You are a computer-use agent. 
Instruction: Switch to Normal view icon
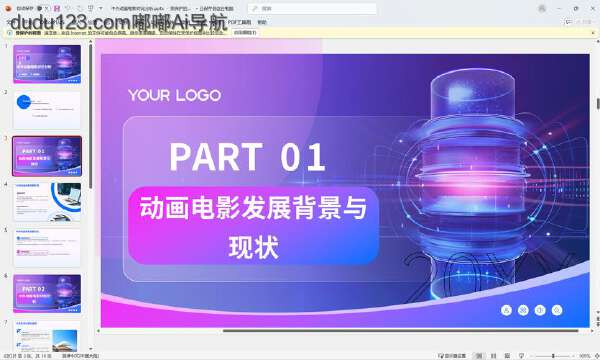pyautogui.click(x=479, y=356)
